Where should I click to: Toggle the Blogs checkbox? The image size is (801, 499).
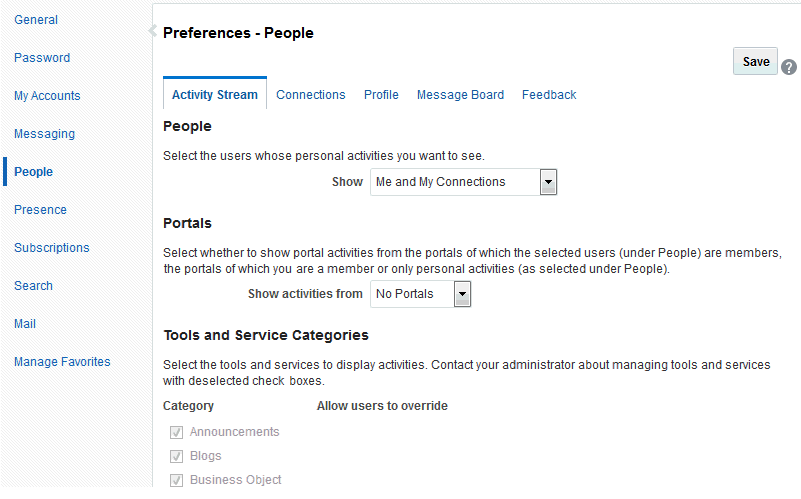tap(176, 456)
